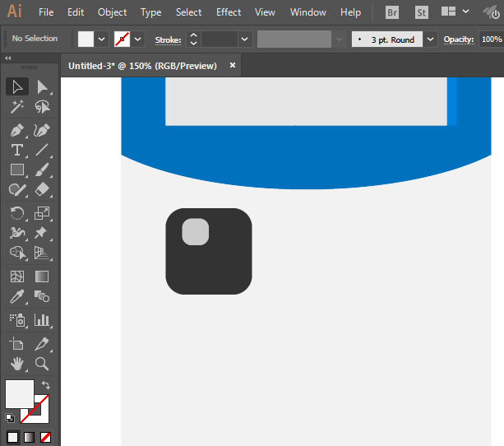The image size is (504, 446).
Task: Open Adobe Bridge with Br button
Action: coord(392,12)
